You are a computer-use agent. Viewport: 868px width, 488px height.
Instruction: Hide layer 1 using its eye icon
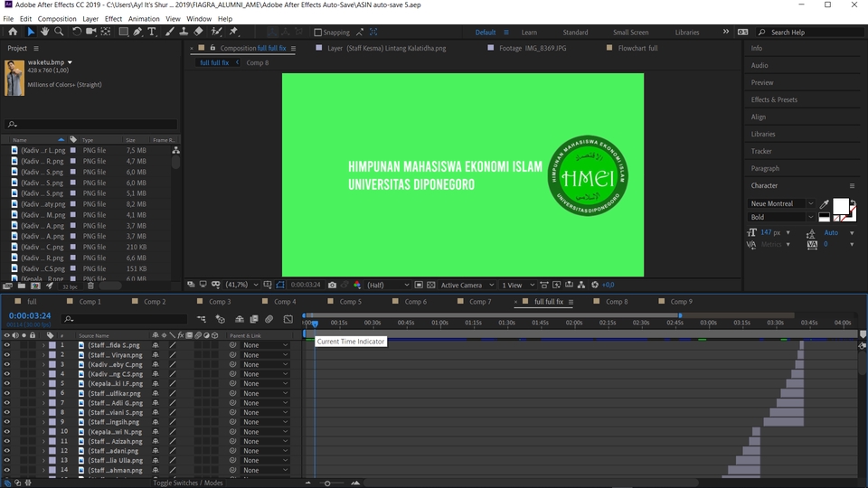pos(6,345)
